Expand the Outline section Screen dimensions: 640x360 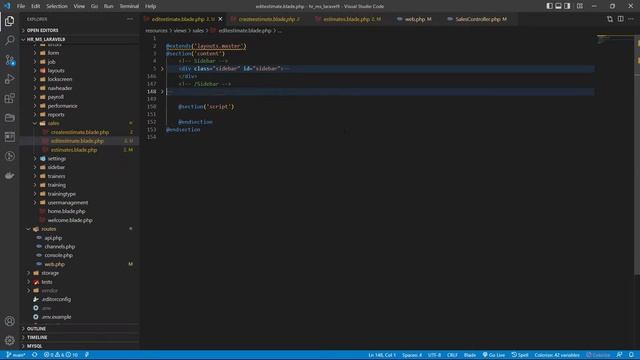[36, 329]
